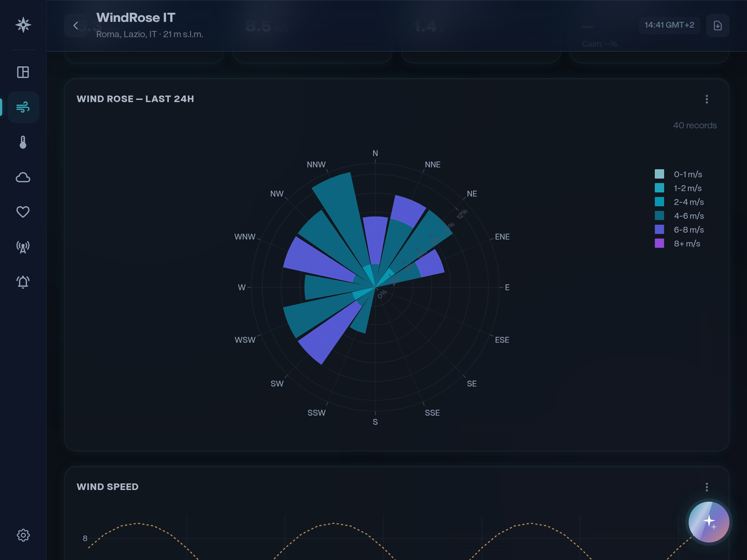Image resolution: width=747 pixels, height=560 pixels.
Task: Open Wind Rose card options menu
Action: tap(707, 99)
